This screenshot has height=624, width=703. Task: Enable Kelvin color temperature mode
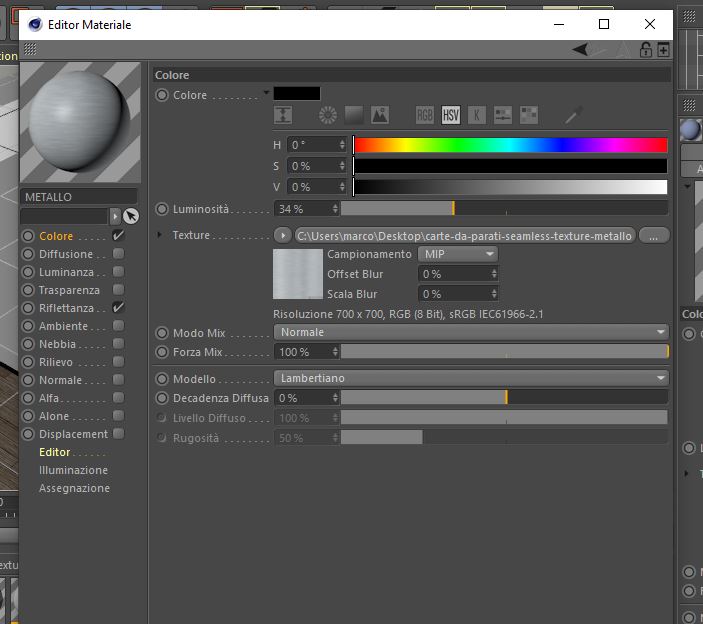(477, 115)
